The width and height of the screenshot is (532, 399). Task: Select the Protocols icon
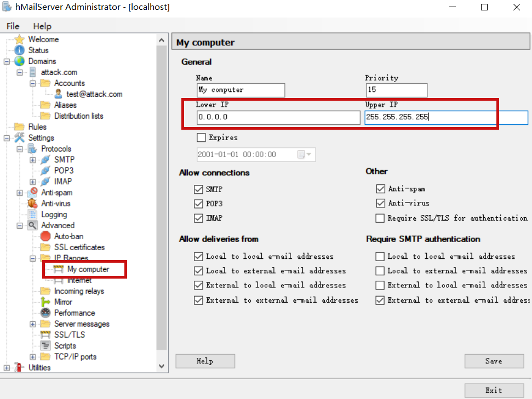(x=32, y=148)
